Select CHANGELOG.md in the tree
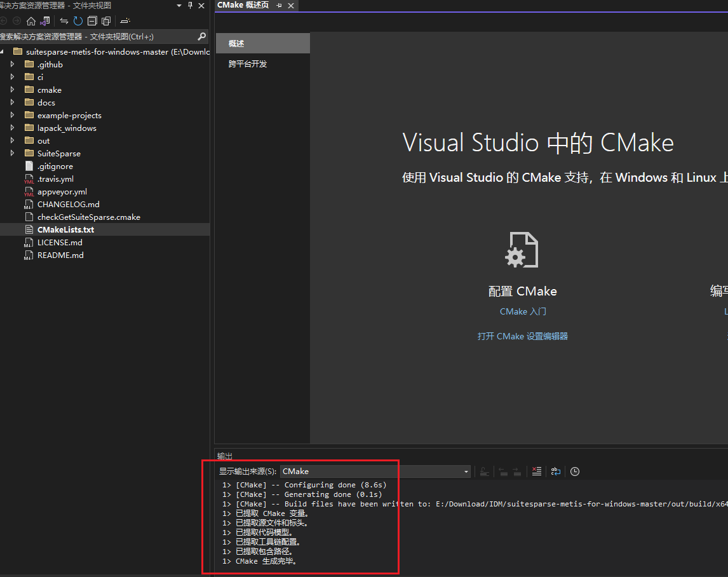Viewport: 728px width, 577px height. pyautogui.click(x=68, y=205)
